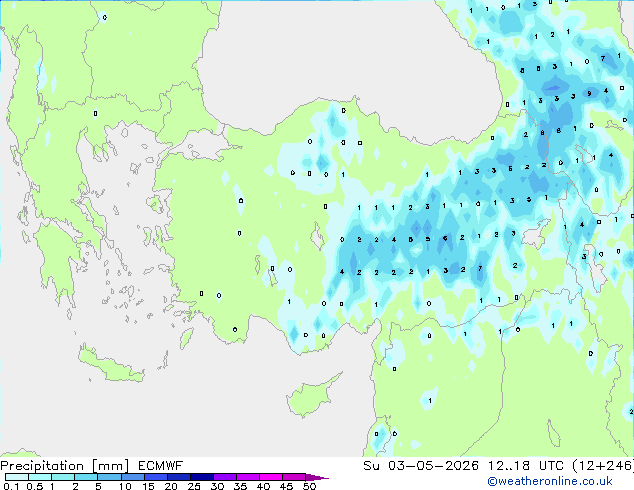Viewport: 634px width, 490px height.
Task: Choose the 25–30 mm dark blue swatch
Action: pyautogui.click(x=201, y=477)
